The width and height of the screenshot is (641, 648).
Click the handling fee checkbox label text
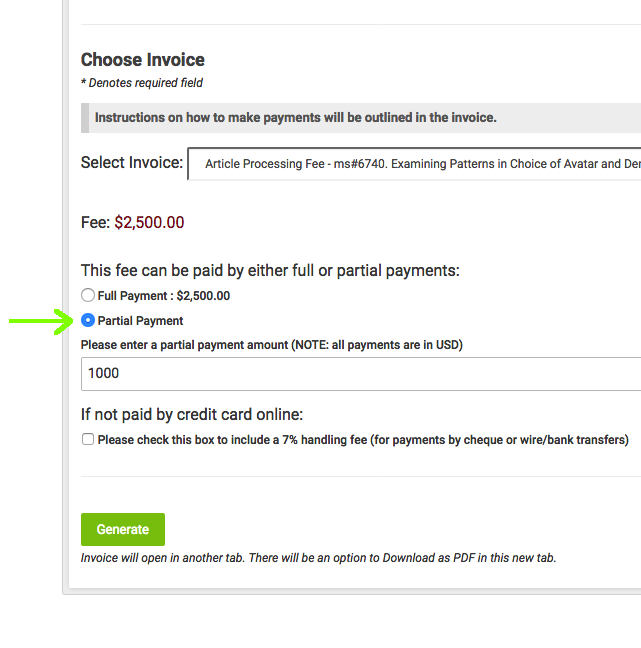[x=363, y=439]
